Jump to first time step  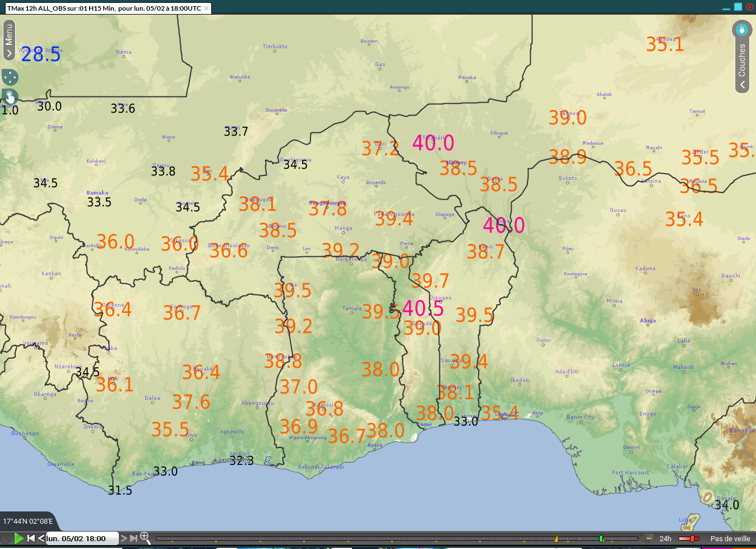point(31,538)
